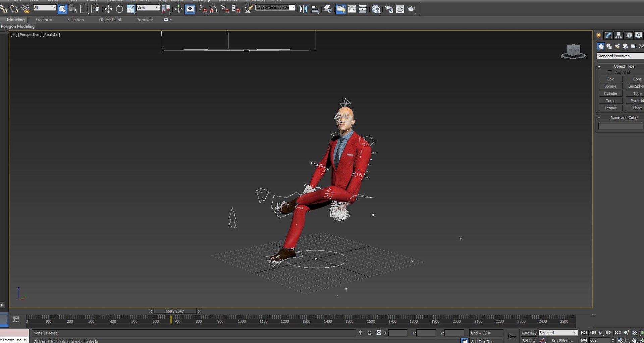Image resolution: width=644 pixels, height=343 pixels.
Task: Toggle the selection lock icon
Action: 369,333
